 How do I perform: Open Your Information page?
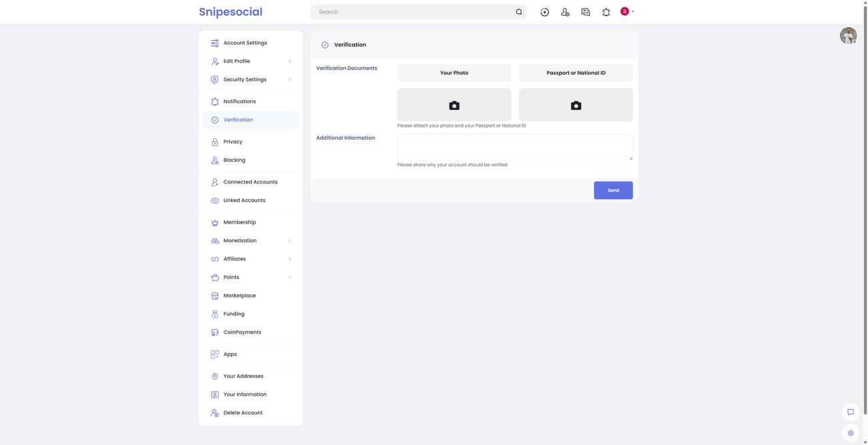coord(251,395)
